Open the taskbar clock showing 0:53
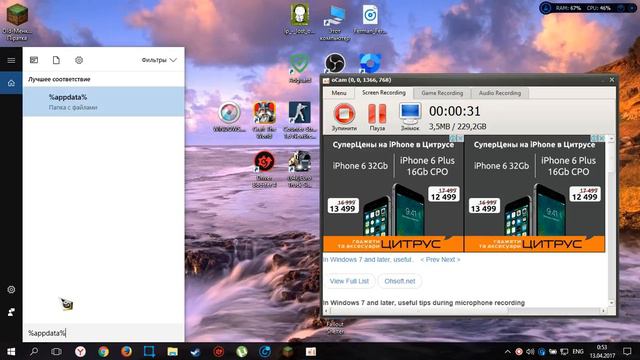The image size is (640, 360). (602, 351)
